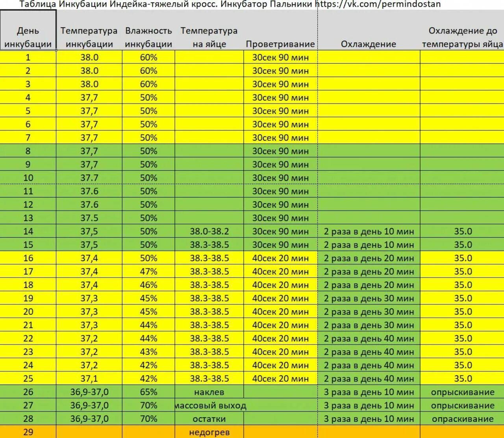
Task: Select the 'наклев' cell in day 26
Action: 209,392
